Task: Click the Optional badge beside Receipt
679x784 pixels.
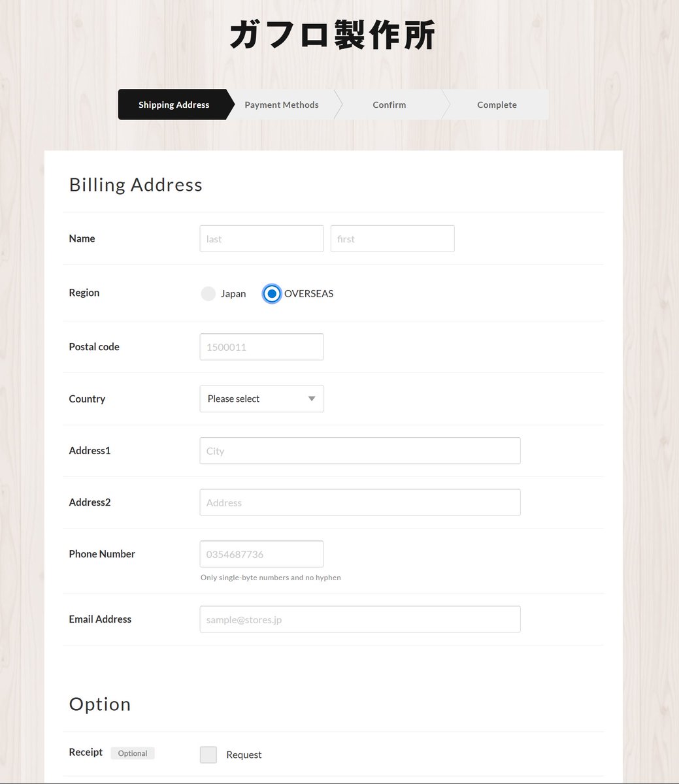Action: tap(133, 753)
